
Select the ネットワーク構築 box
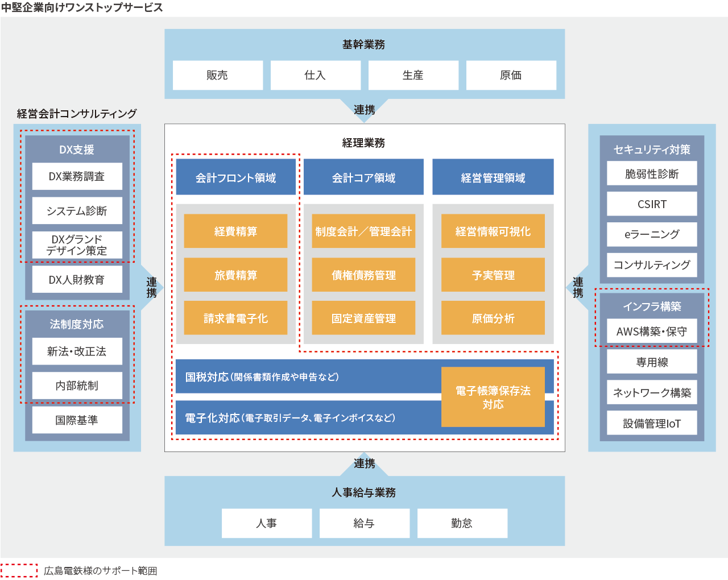click(x=652, y=392)
